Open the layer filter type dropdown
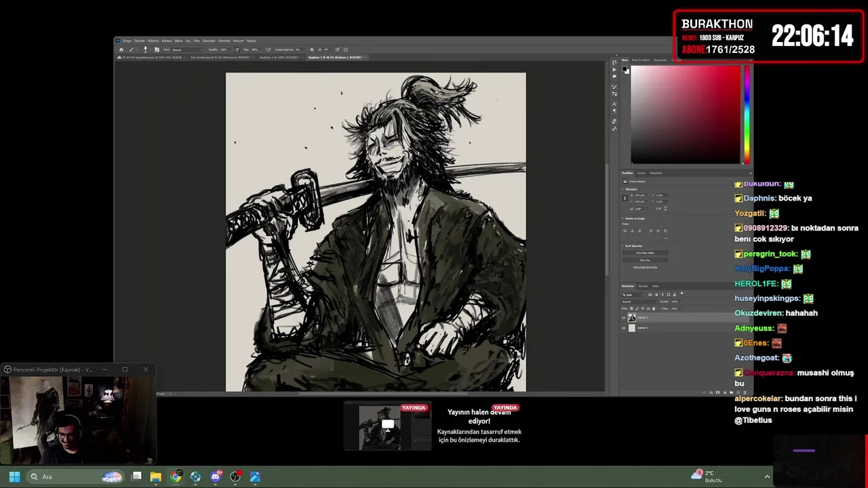This screenshot has height=488, width=868. 633,295
